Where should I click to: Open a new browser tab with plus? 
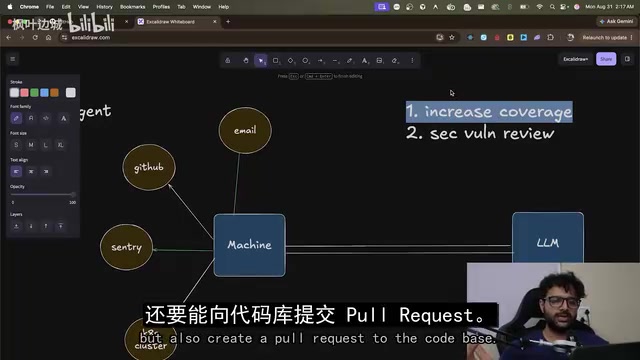[228, 22]
